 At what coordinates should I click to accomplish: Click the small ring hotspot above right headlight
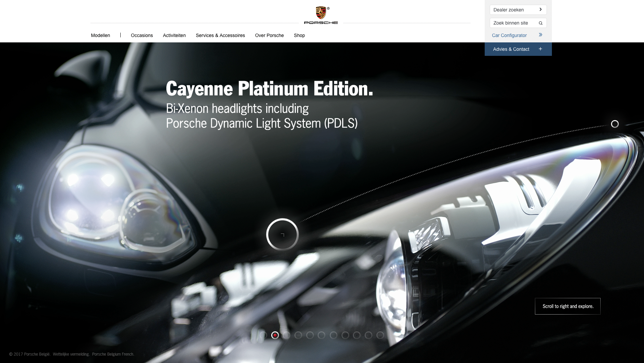click(614, 124)
